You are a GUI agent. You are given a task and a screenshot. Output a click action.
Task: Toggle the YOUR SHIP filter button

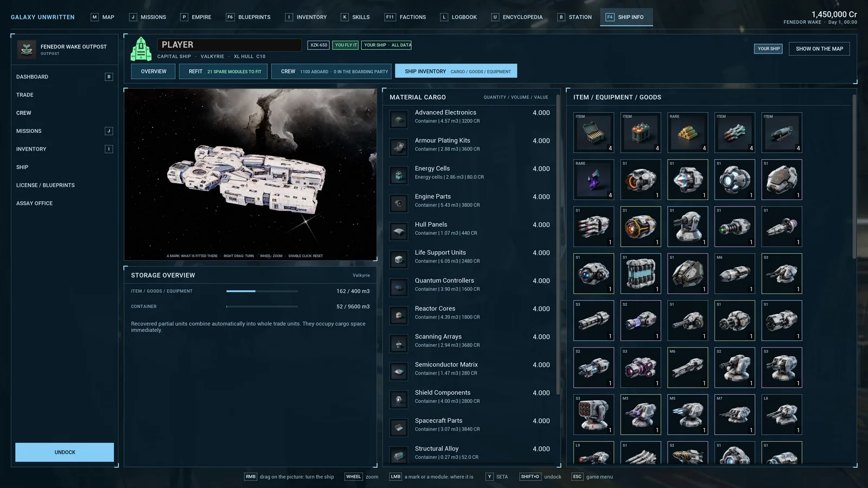pos(768,49)
